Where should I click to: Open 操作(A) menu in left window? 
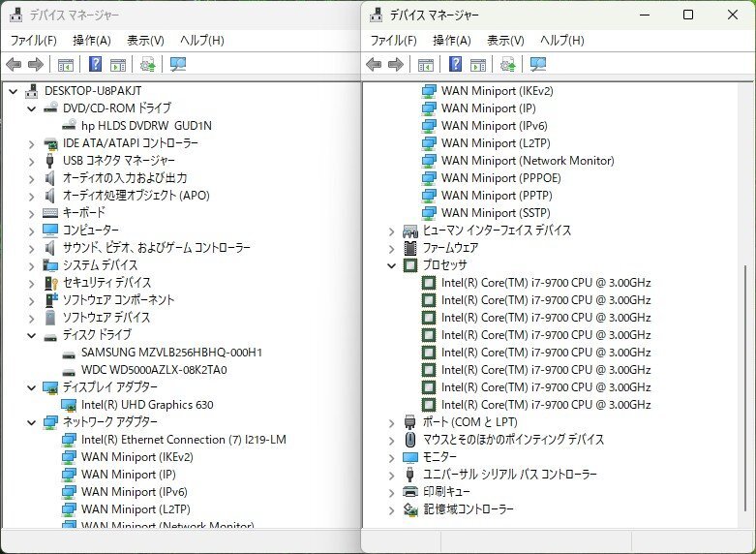point(91,41)
